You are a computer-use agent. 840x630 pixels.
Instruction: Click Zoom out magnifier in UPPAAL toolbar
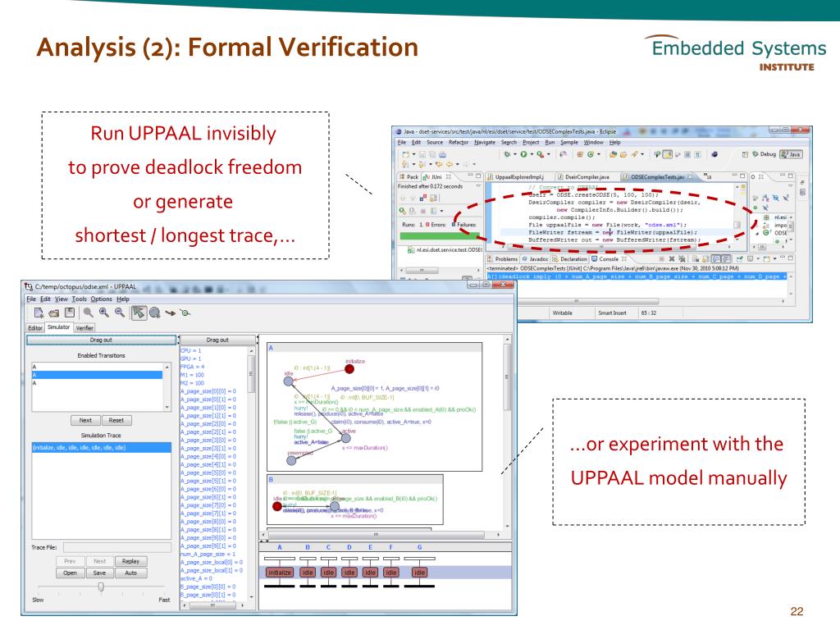click(x=120, y=313)
